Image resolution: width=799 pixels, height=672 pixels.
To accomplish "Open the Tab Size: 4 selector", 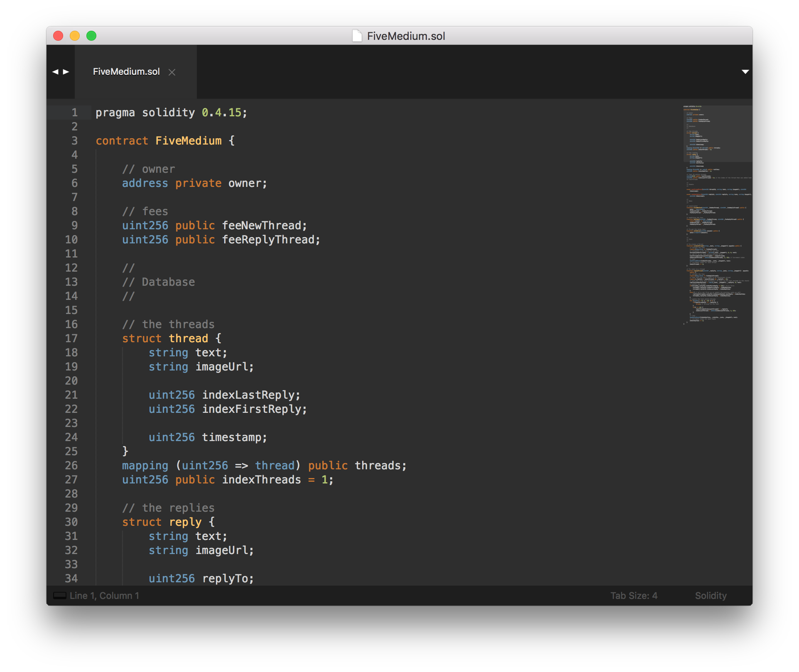I will click(x=634, y=595).
